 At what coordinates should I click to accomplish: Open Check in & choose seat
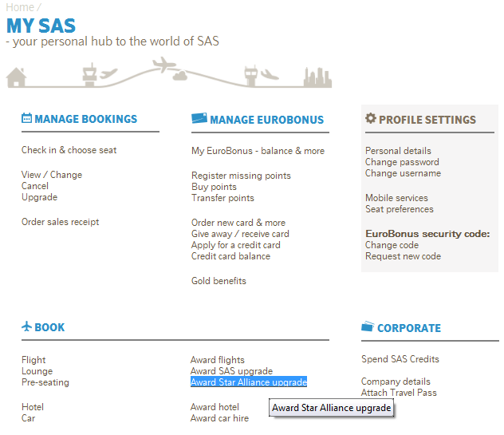pos(69,150)
